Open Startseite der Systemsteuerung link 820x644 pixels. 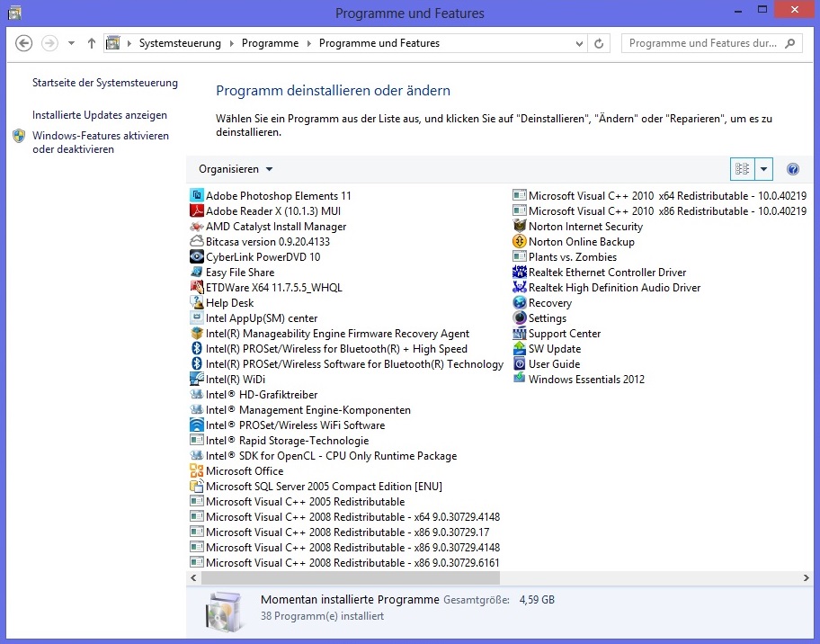coord(105,83)
